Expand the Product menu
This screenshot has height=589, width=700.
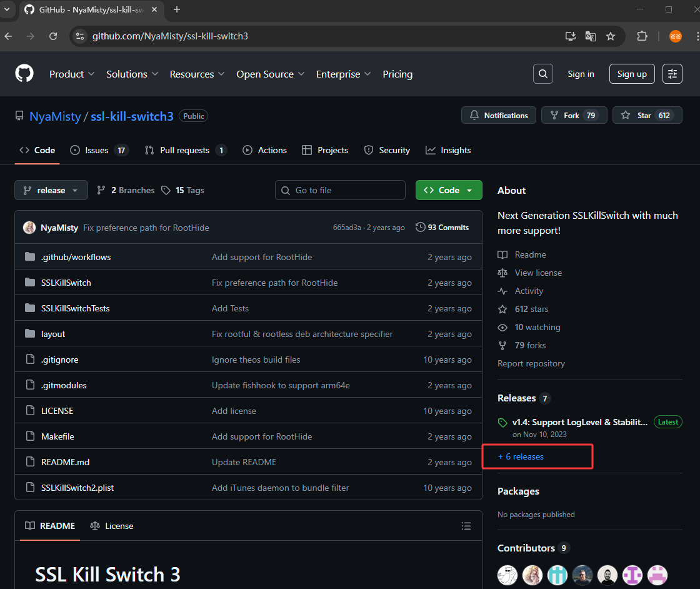[72, 74]
